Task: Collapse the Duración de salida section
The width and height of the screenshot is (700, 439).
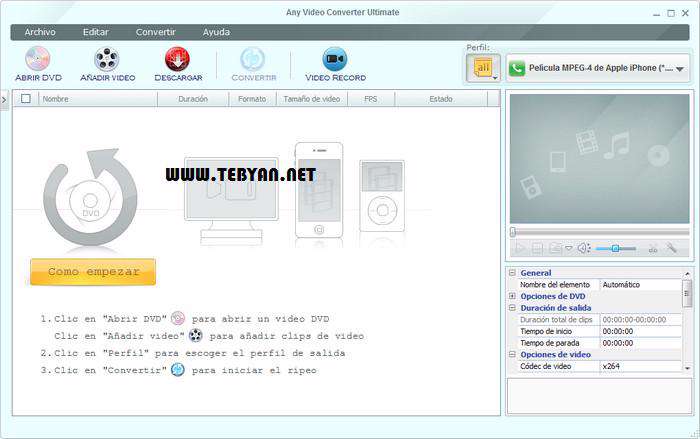Action: coord(512,308)
